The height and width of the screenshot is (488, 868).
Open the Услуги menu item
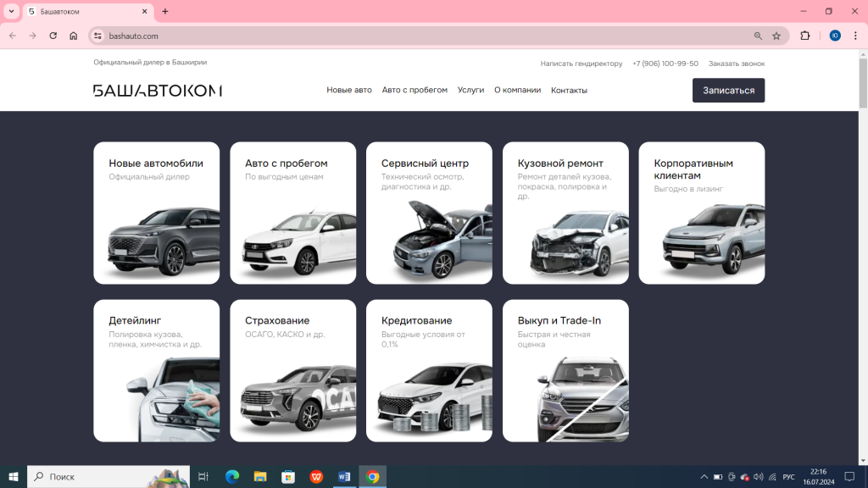pos(470,90)
